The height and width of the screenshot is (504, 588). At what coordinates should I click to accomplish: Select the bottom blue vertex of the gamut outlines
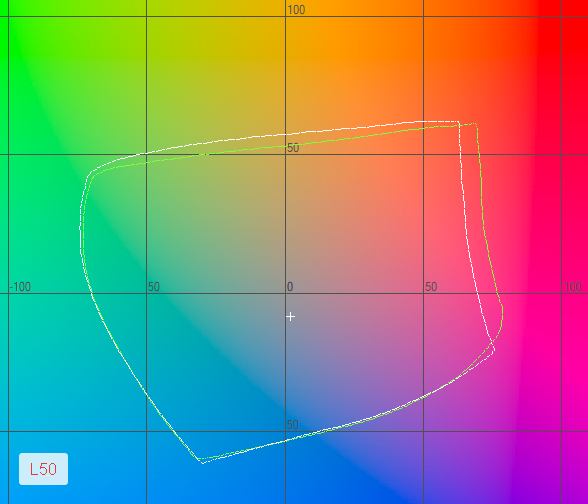pyautogui.click(x=201, y=461)
